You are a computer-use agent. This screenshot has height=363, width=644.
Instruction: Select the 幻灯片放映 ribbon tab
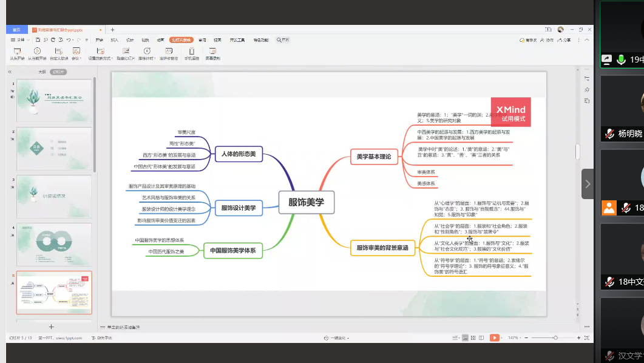pyautogui.click(x=181, y=40)
